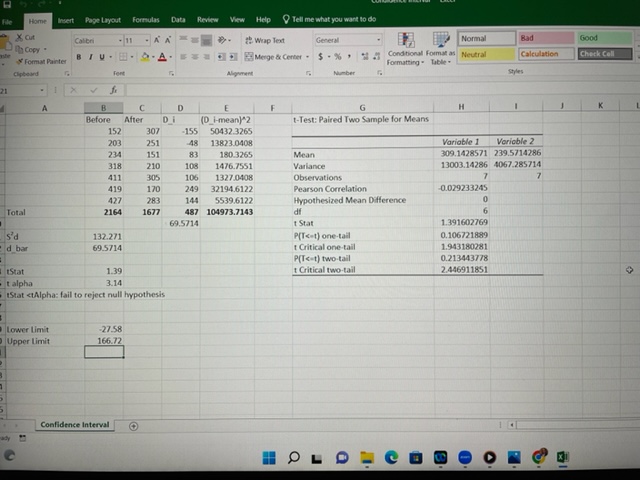The image size is (640, 480).
Task: Open the Help tab
Action: click(263, 19)
